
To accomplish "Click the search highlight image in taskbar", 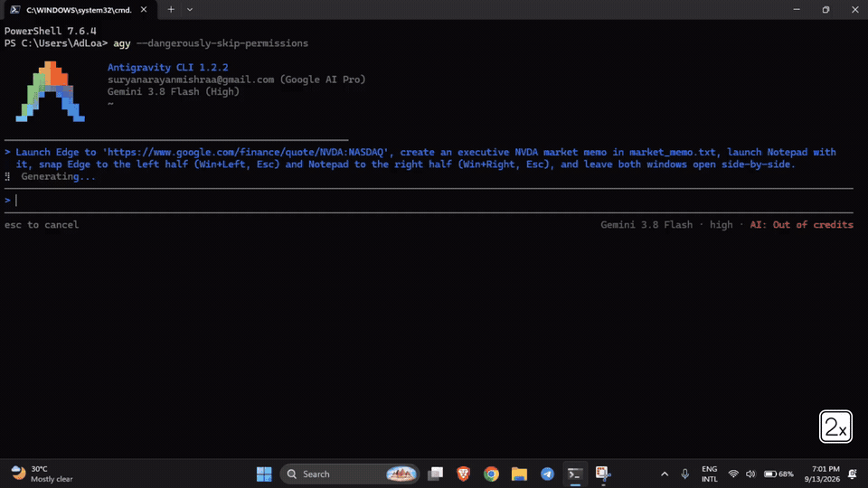I will (401, 474).
